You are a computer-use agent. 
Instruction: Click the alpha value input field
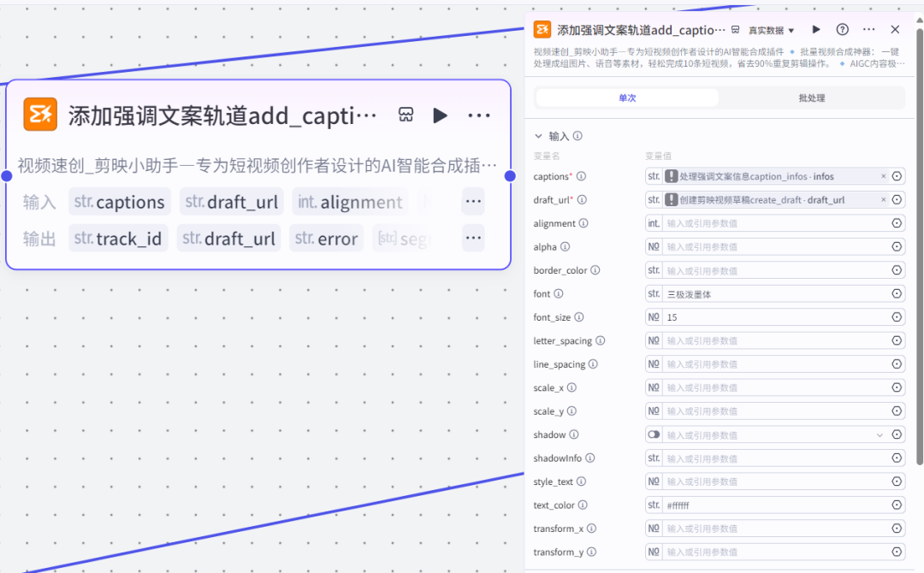pos(775,247)
